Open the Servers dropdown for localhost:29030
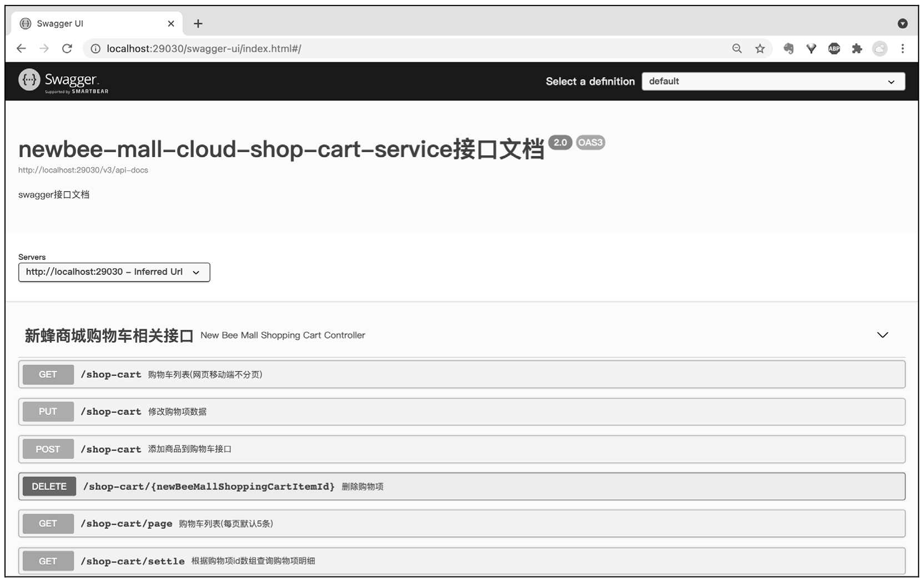Image resolution: width=924 pixels, height=582 pixels. click(114, 272)
